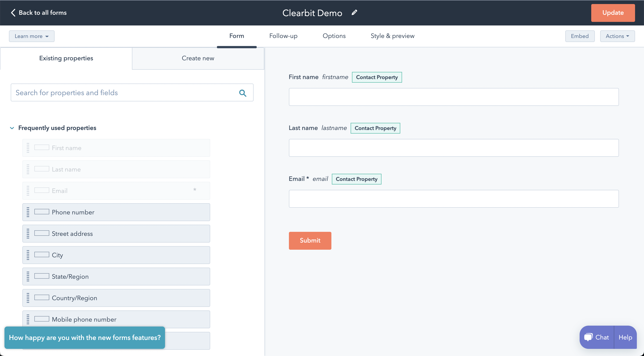This screenshot has width=644, height=356.
Task: Click the Embed button
Action: point(580,36)
